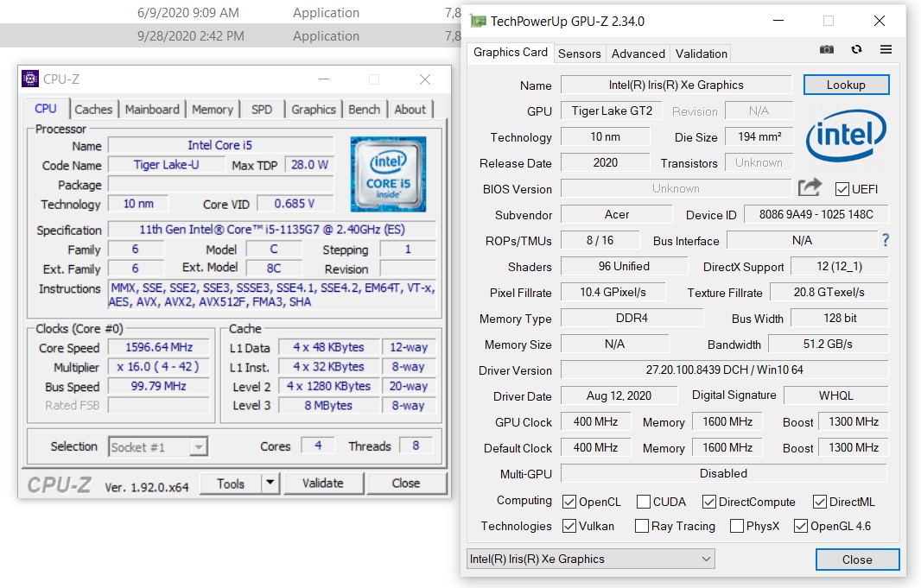The image size is (921, 588).
Task: Click the BIOS share/export arrow icon
Action: [x=810, y=187]
